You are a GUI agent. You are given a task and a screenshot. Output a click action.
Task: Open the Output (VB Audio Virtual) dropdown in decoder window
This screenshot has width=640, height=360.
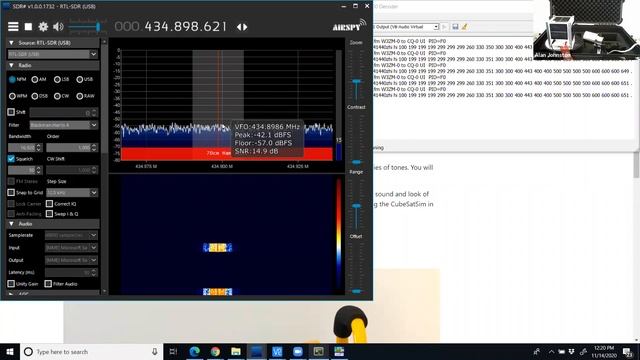pyautogui.click(x=436, y=27)
